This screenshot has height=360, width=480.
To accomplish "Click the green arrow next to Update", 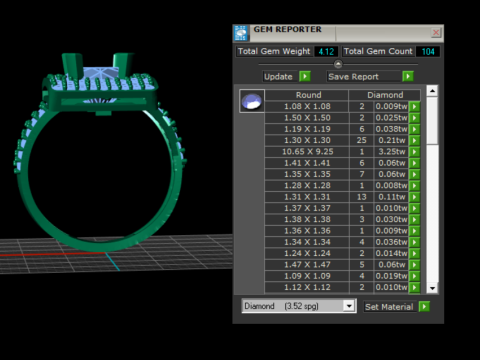I will coord(305,76).
